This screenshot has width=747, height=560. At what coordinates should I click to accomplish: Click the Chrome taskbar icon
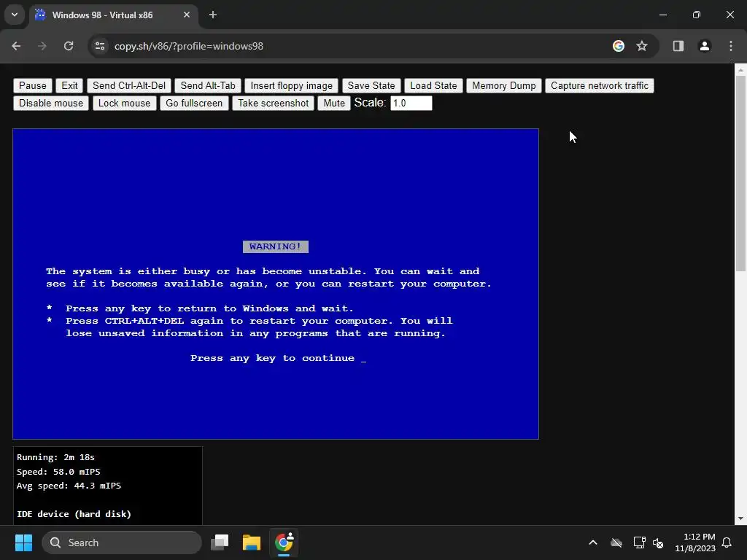[284, 542]
